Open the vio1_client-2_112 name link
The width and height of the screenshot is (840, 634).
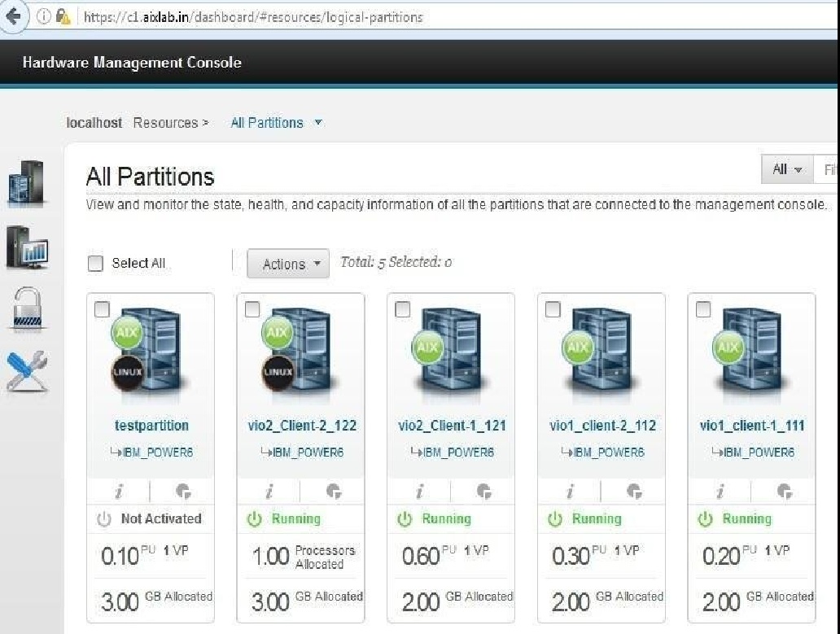click(x=602, y=426)
